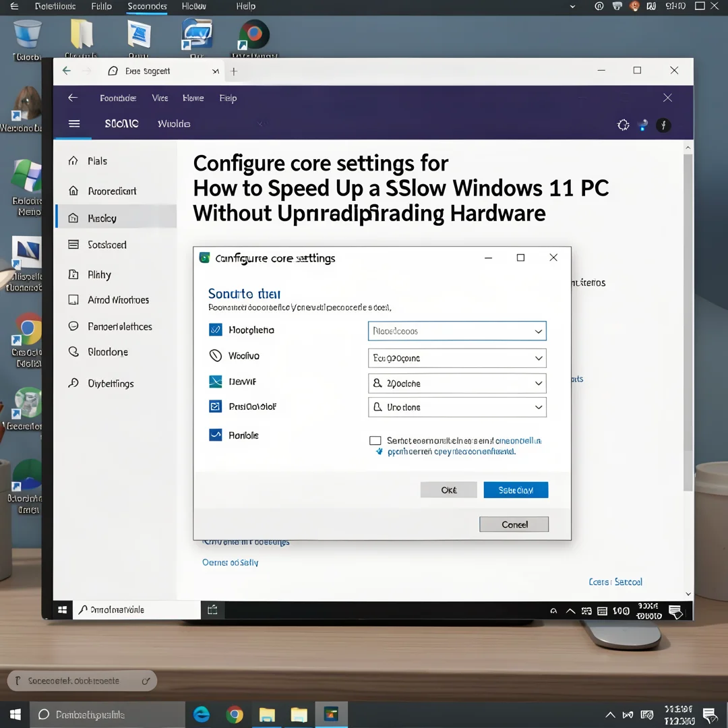
Task: Toggle the Ranlolie checkbox icon
Action: [216, 435]
